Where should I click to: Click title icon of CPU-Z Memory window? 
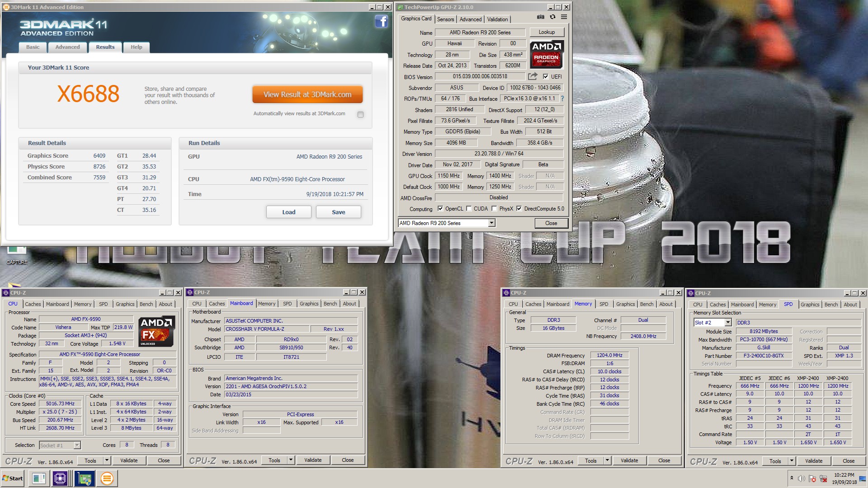click(506, 293)
